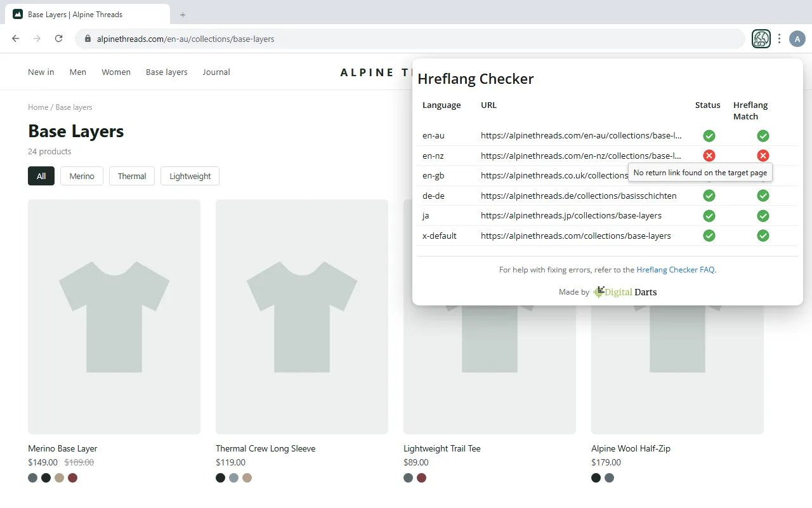Click the Status check for x-default
The image size is (812, 508).
click(x=709, y=236)
